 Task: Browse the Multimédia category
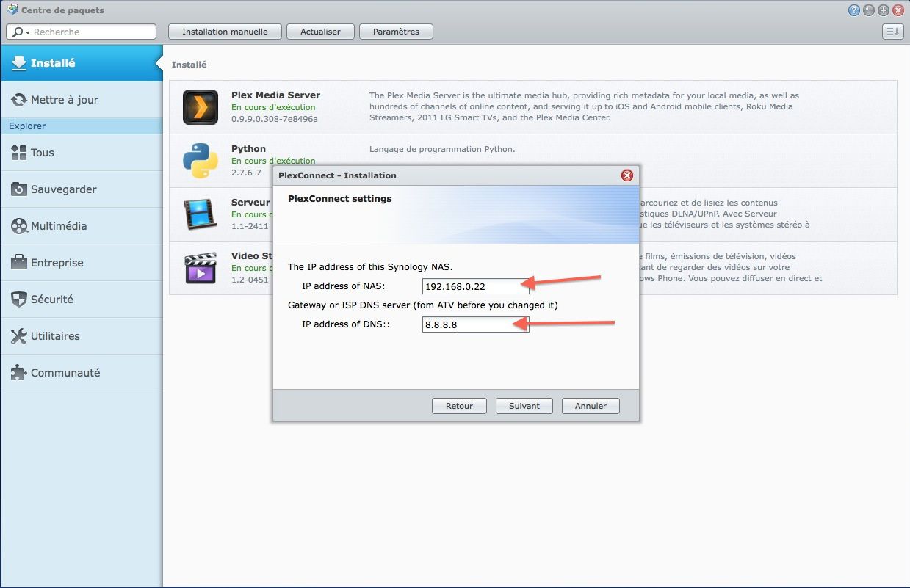coord(82,226)
